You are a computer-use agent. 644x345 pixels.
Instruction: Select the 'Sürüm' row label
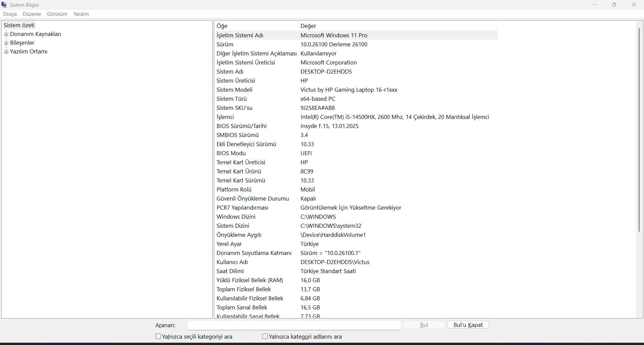225,44
